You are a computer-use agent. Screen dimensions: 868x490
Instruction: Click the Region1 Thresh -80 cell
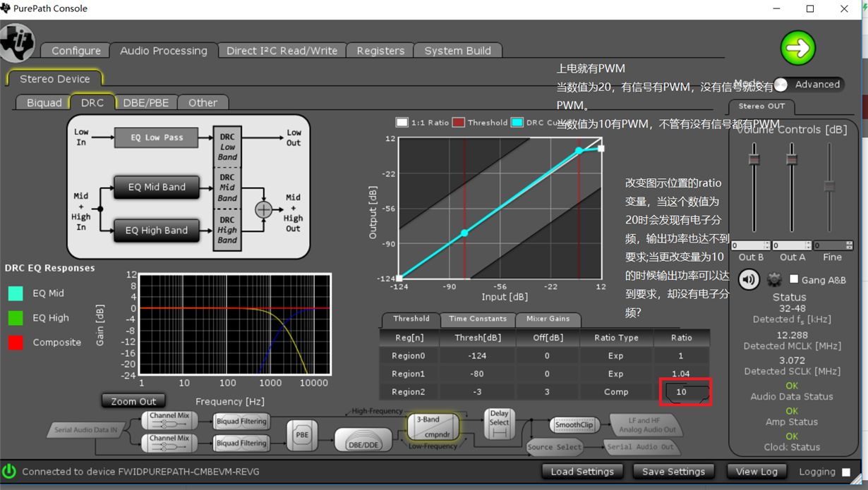(478, 374)
